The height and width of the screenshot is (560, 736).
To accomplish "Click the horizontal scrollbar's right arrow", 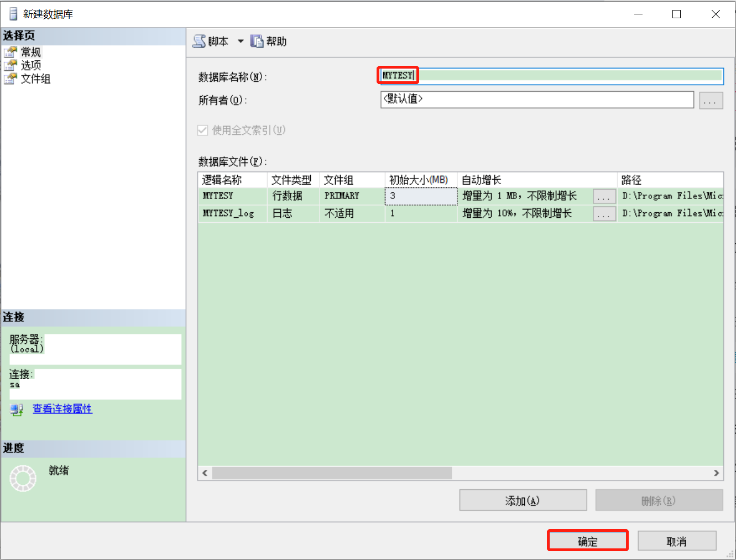I will click(717, 473).
